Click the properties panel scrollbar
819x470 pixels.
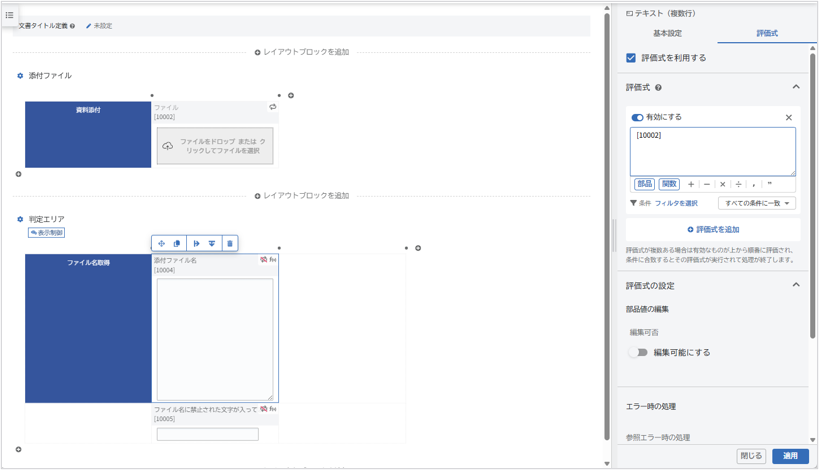[x=812, y=196]
